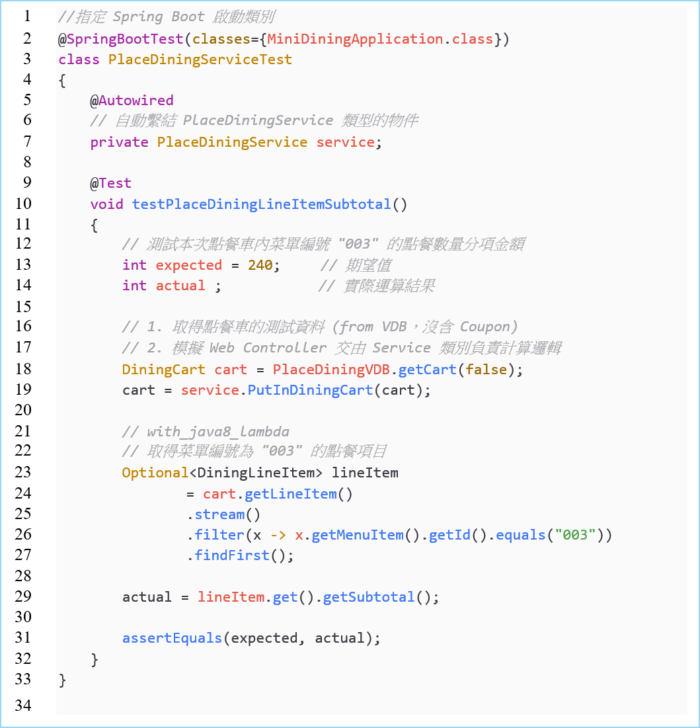Click the DiningCart type on line 18
The width and height of the screenshot is (700, 728).
pyautogui.click(x=163, y=370)
